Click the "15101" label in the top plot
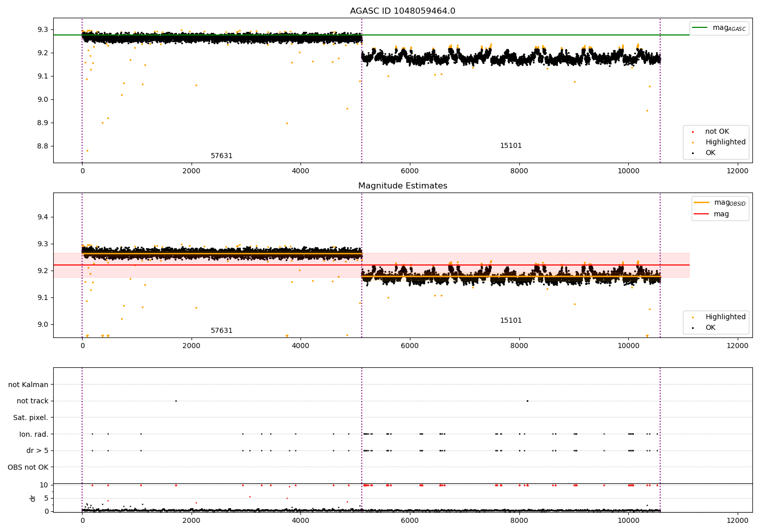Screen dimensions: 760x532 click(x=511, y=146)
